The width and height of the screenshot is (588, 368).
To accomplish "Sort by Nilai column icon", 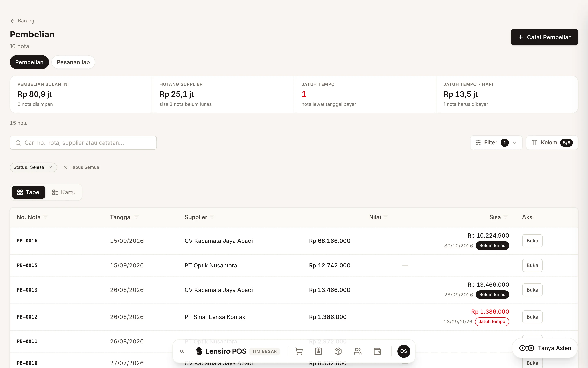I will pyautogui.click(x=385, y=217).
